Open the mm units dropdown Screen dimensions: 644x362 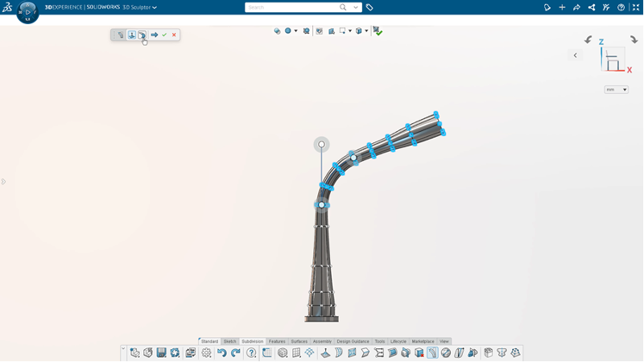click(616, 89)
